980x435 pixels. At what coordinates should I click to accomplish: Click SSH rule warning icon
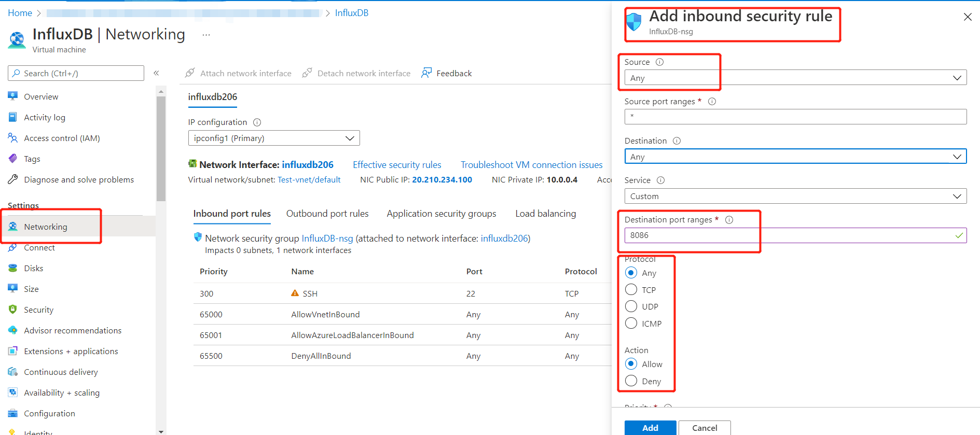[295, 293]
